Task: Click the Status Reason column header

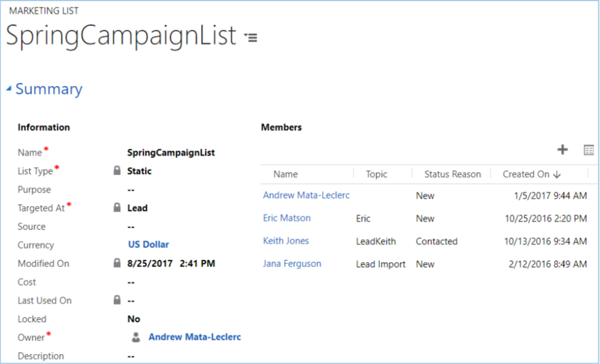Action: pos(452,174)
